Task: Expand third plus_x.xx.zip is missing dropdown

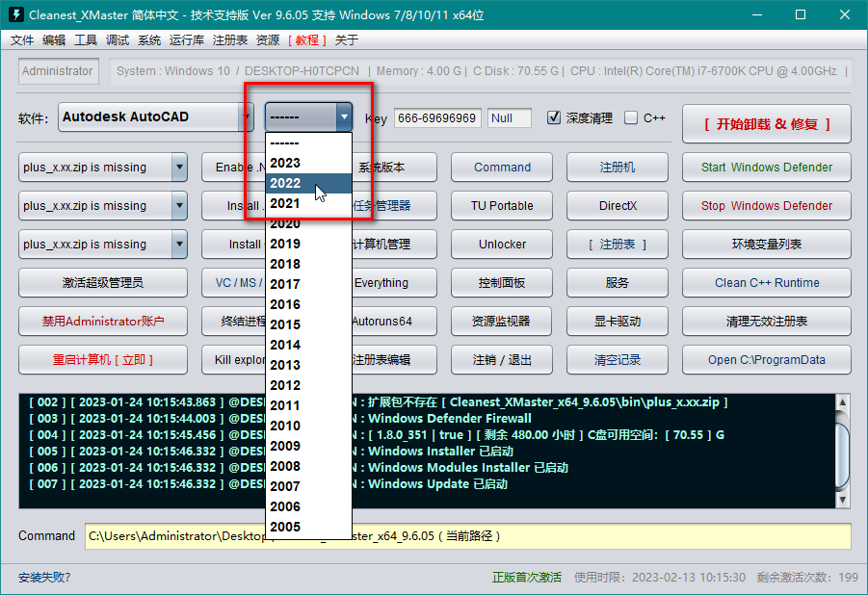Action: coord(179,245)
